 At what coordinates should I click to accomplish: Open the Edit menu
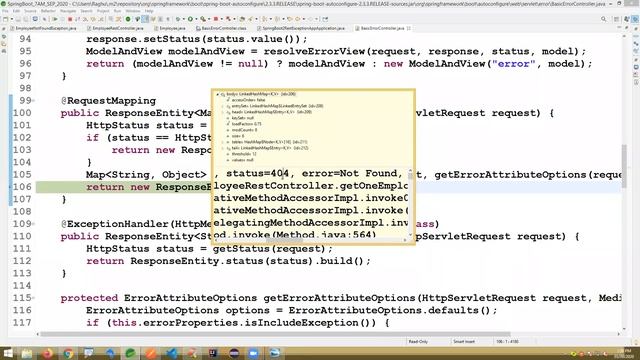17,11
